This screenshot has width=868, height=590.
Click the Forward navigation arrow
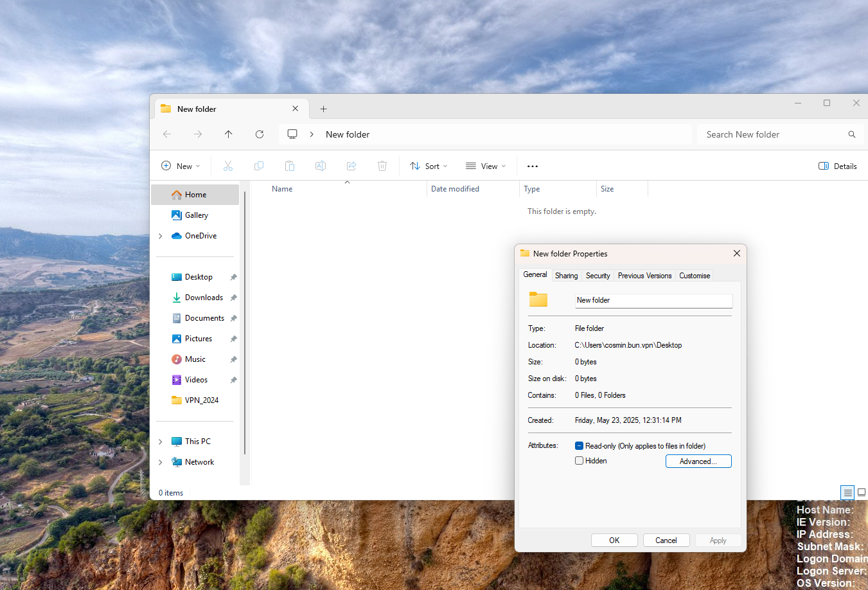tap(198, 134)
